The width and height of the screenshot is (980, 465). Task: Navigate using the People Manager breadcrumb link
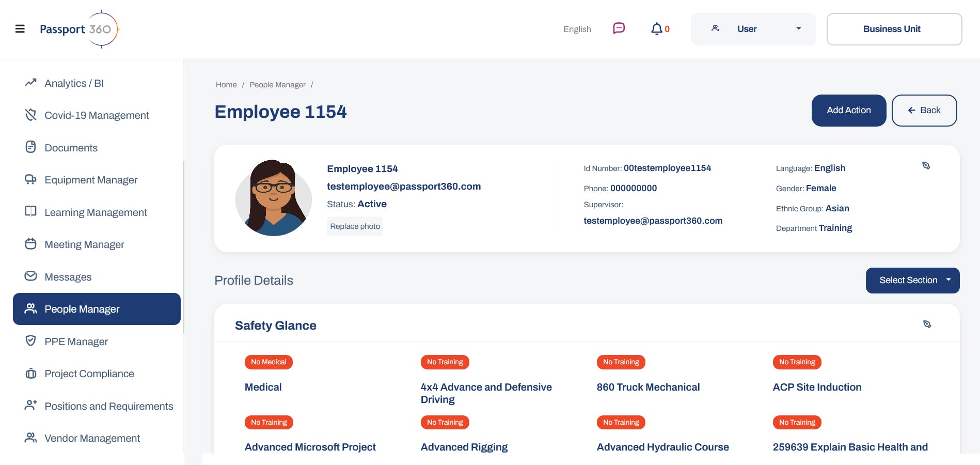[277, 84]
